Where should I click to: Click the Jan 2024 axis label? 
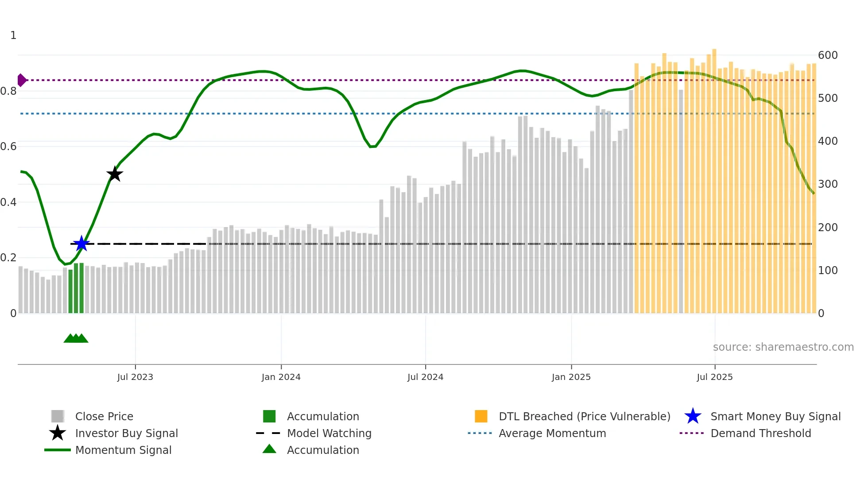tap(281, 377)
